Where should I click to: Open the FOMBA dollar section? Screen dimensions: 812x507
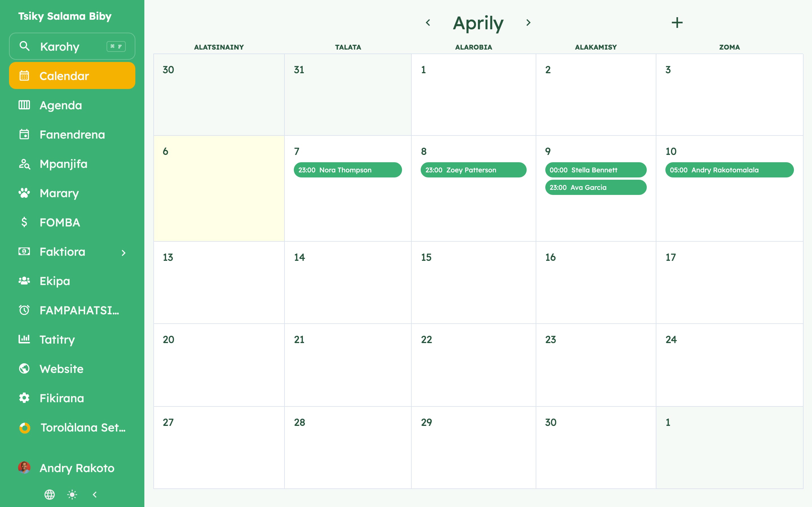[x=72, y=222]
